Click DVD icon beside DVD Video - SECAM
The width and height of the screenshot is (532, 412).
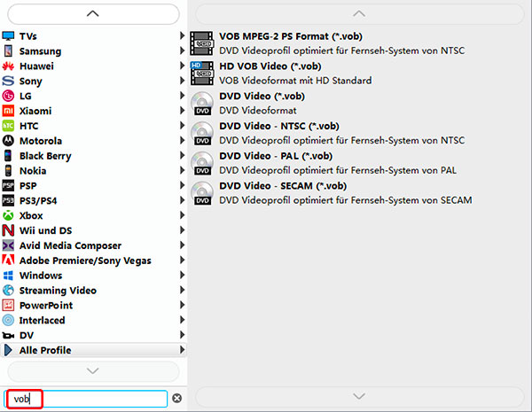point(202,193)
